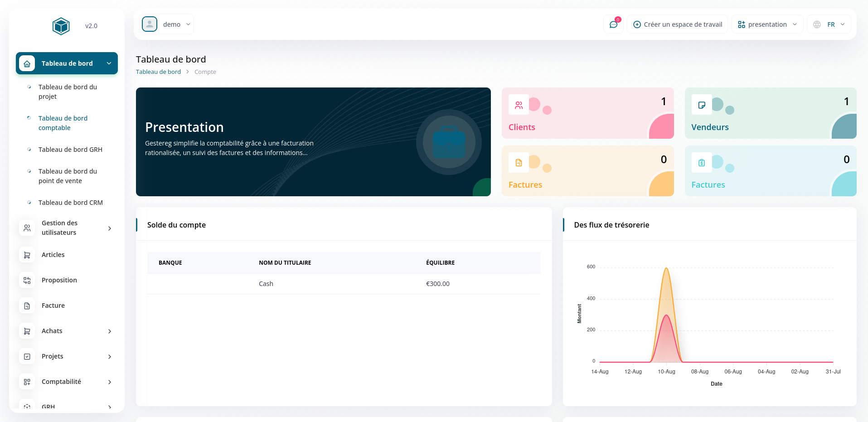Open the presentation workspace dropdown

coord(767,24)
